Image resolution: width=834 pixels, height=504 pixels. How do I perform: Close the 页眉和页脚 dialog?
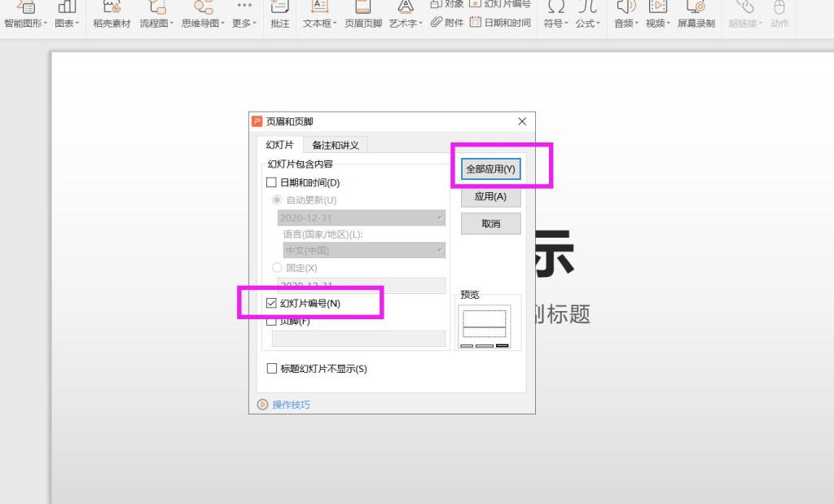tap(522, 121)
